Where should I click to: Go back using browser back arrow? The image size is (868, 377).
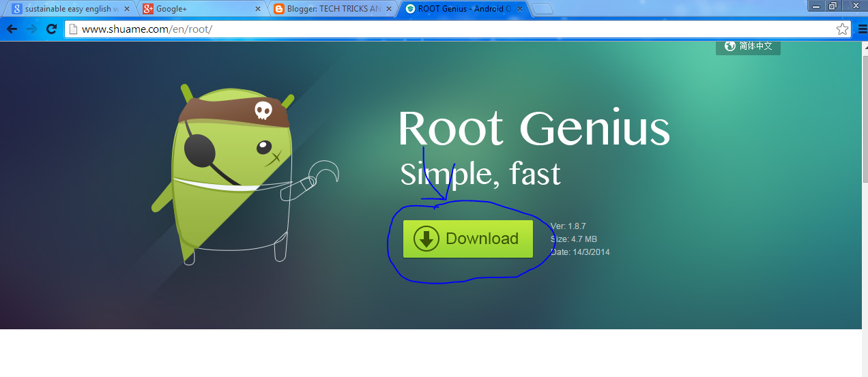click(12, 29)
